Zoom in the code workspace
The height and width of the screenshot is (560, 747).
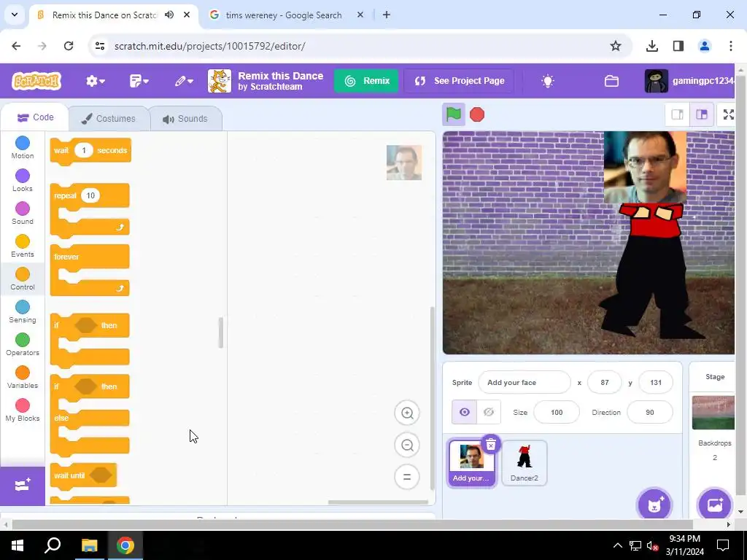click(407, 413)
